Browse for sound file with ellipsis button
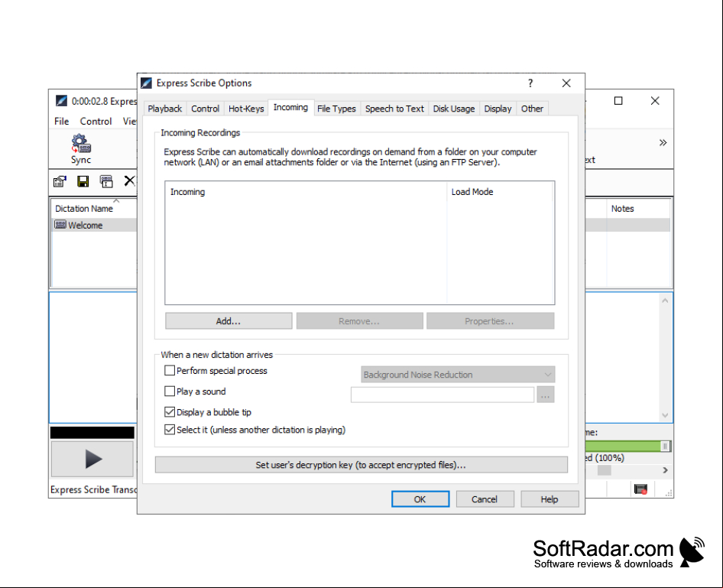The height and width of the screenshot is (588, 723). pyautogui.click(x=546, y=395)
